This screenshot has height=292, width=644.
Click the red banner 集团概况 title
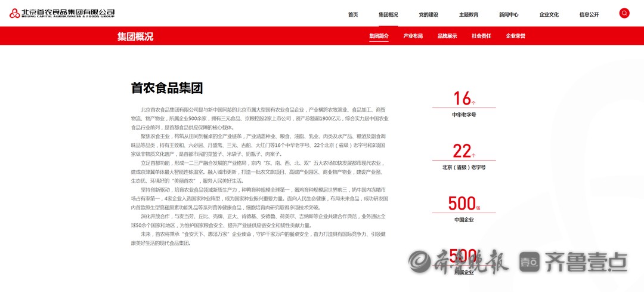coord(135,36)
